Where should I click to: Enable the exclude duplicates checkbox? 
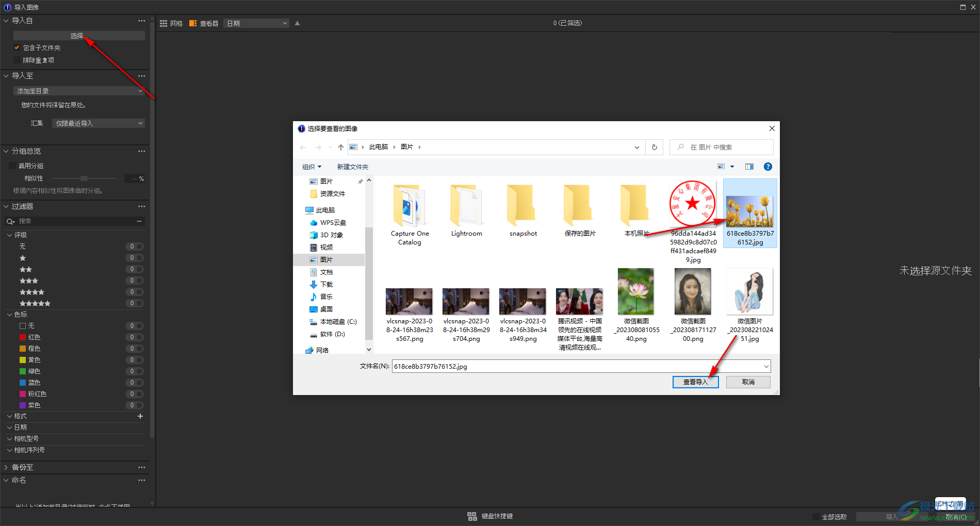pos(17,60)
